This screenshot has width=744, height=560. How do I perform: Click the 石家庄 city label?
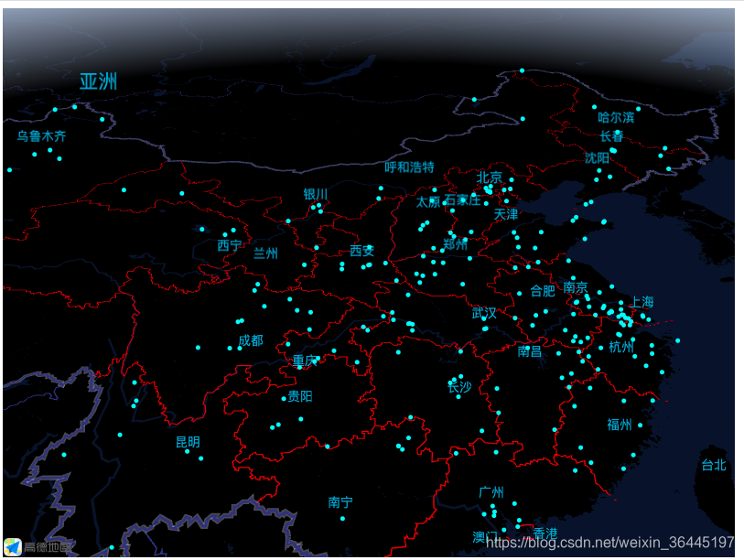462,199
